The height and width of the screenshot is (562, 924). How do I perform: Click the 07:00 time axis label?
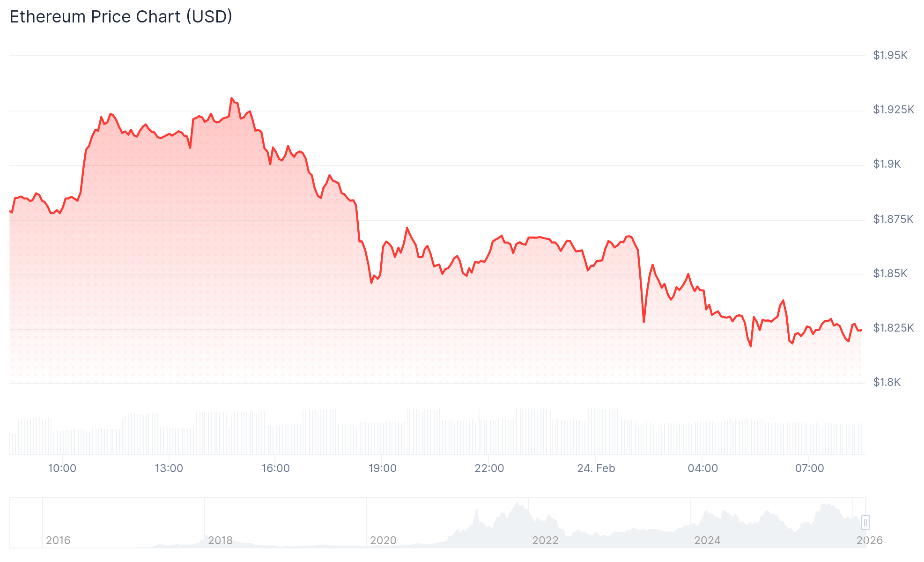(809, 468)
